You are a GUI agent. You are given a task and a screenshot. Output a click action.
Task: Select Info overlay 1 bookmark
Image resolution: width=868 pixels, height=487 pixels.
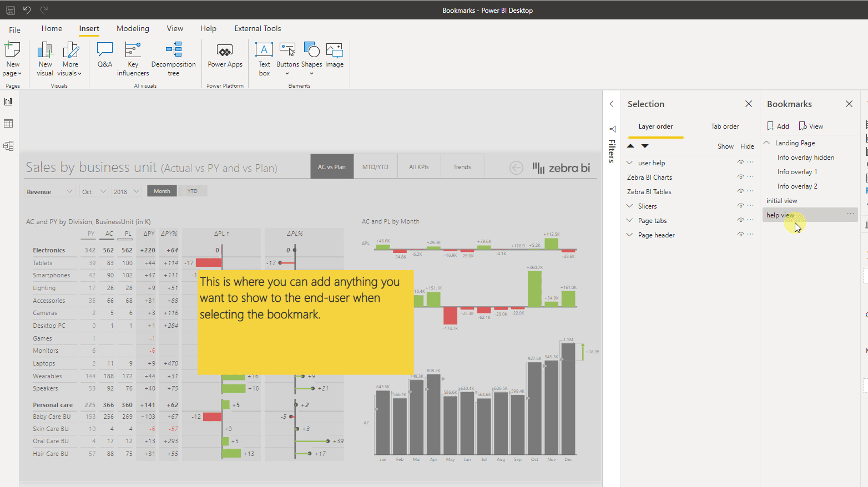(798, 172)
